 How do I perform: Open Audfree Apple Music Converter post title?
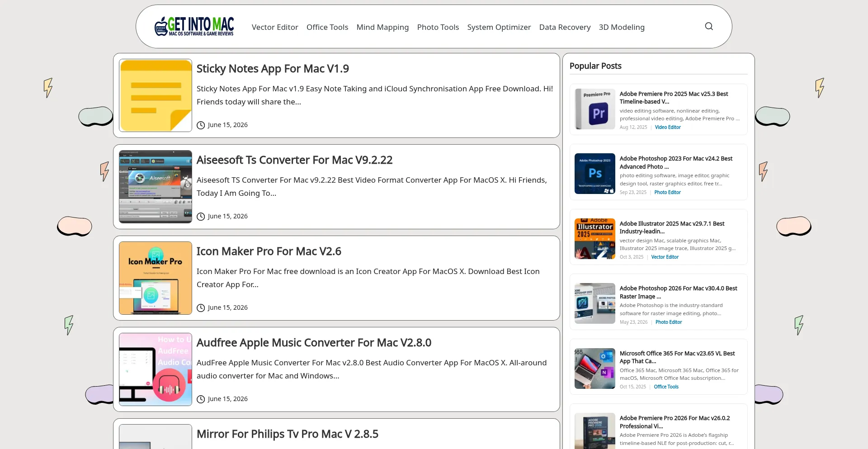point(314,343)
